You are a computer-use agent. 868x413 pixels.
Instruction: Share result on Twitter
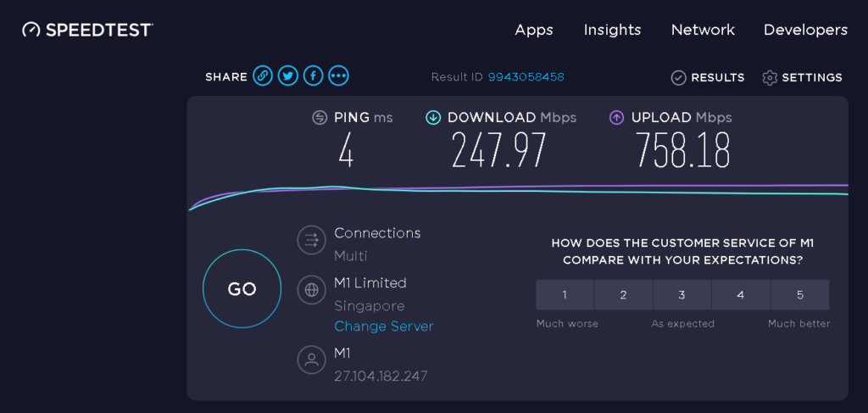[x=288, y=75]
